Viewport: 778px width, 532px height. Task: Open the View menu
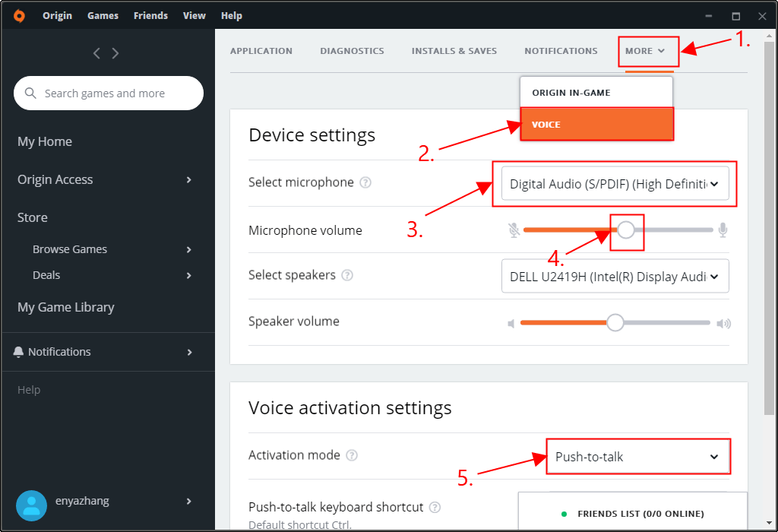[194, 16]
